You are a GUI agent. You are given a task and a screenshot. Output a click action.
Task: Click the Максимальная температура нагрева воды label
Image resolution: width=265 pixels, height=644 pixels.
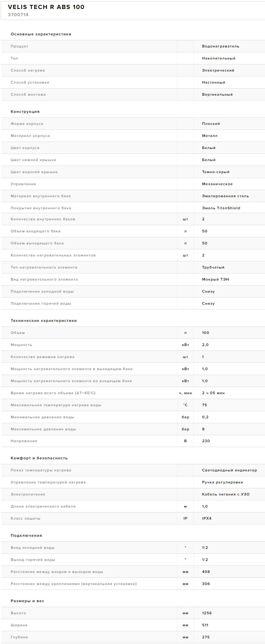pyautogui.click(x=56, y=405)
